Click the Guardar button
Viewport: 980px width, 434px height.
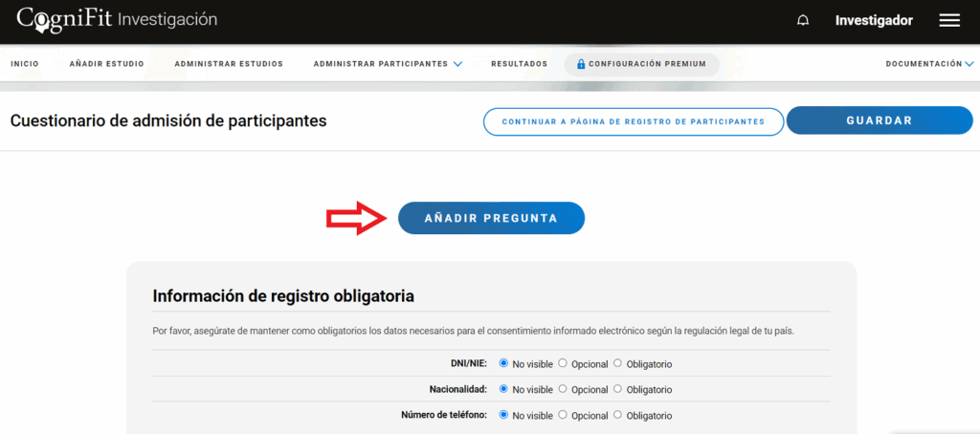coord(879,120)
